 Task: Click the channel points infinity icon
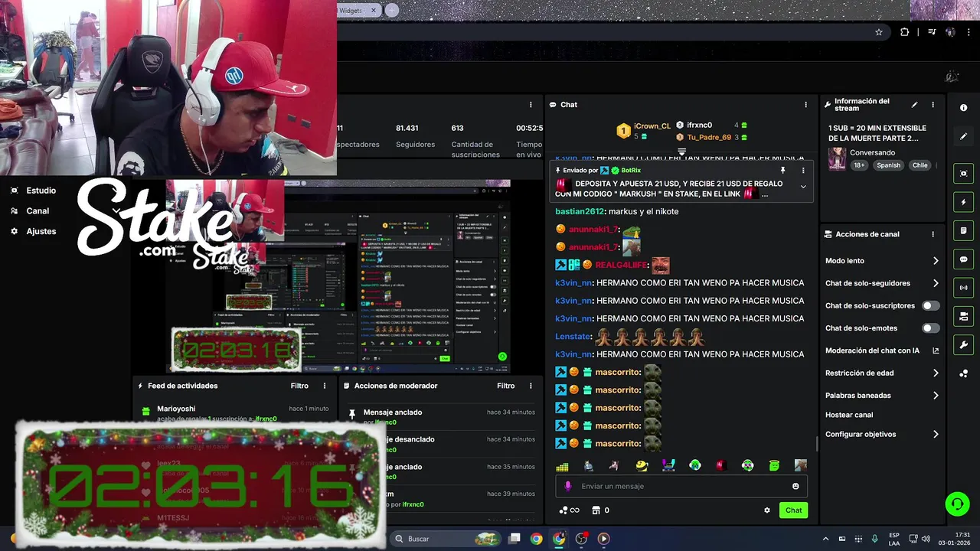tap(569, 510)
